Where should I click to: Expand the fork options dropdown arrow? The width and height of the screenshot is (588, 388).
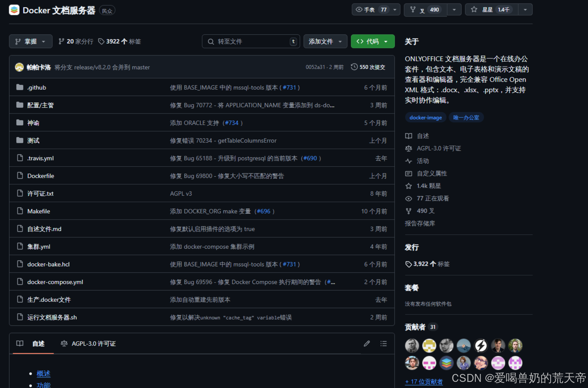point(454,9)
